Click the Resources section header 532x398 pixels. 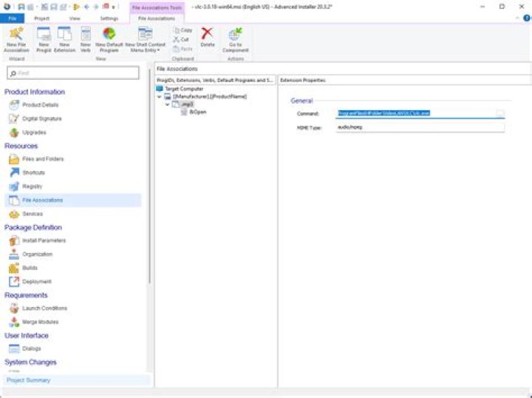[21, 146]
